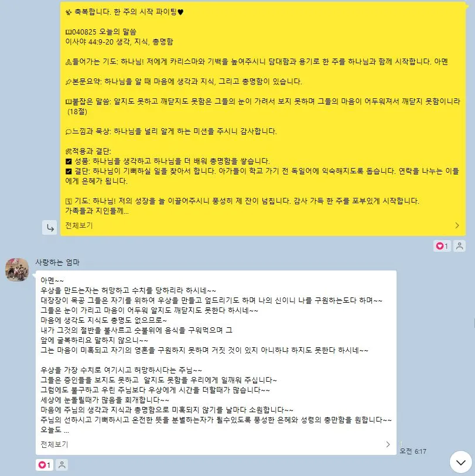Click the praying emoji before 들어가는 기도
Image resolution: width=475 pixels, height=476 pixels.
coord(69,62)
